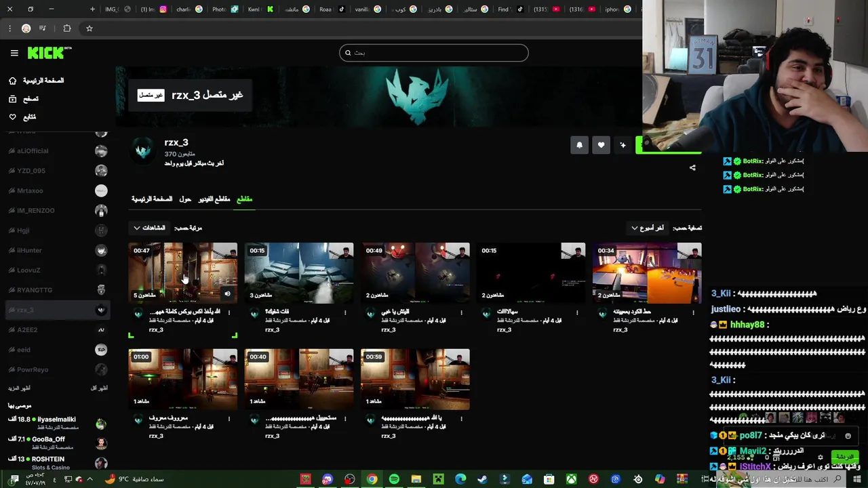This screenshot has height=488, width=868.
Task: Open iiHunter in the followed channels list
Action: point(58,251)
